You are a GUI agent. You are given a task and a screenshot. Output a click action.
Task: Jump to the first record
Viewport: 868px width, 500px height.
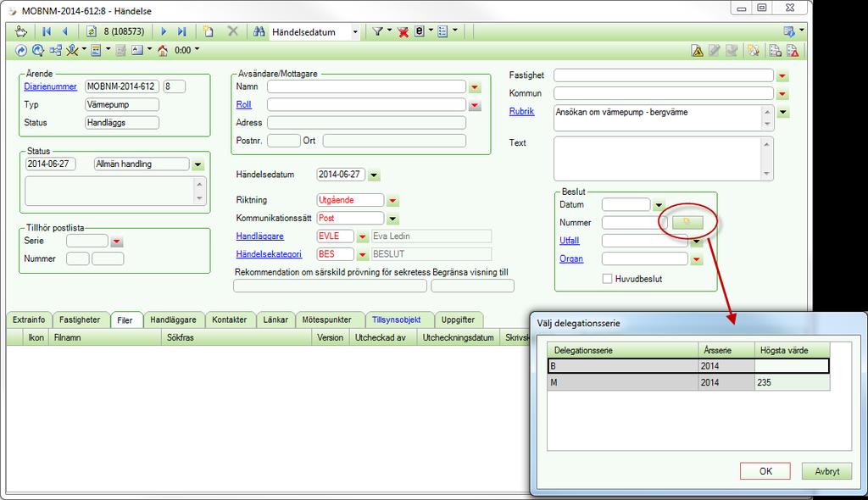tap(47, 31)
